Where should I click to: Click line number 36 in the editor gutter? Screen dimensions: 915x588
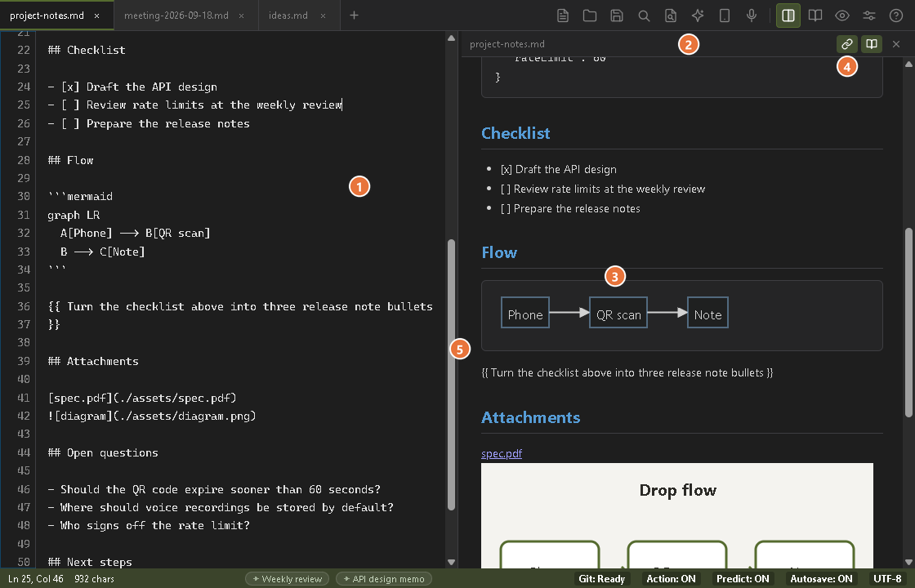[24, 306]
